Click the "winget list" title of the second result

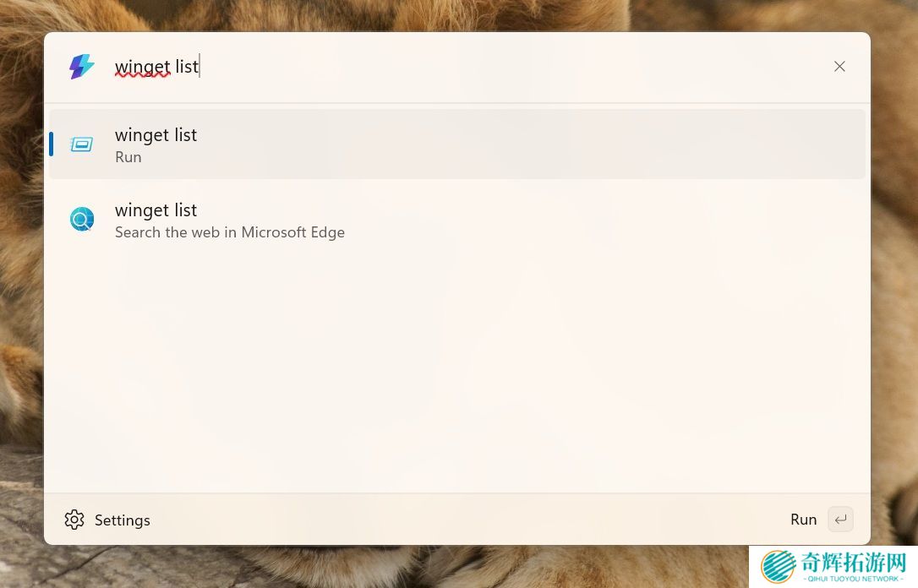(156, 210)
